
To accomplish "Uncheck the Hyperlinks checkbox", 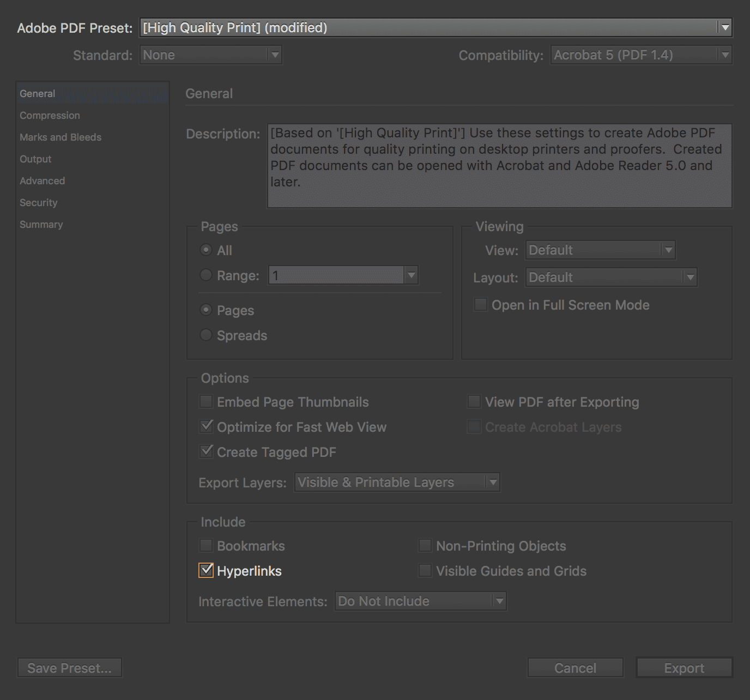I will click(206, 571).
